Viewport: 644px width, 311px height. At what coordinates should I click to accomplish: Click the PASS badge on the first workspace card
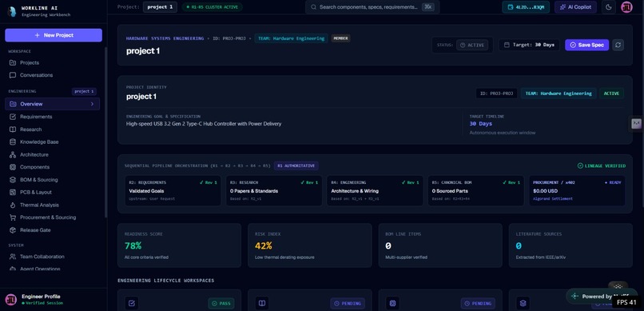(221, 304)
